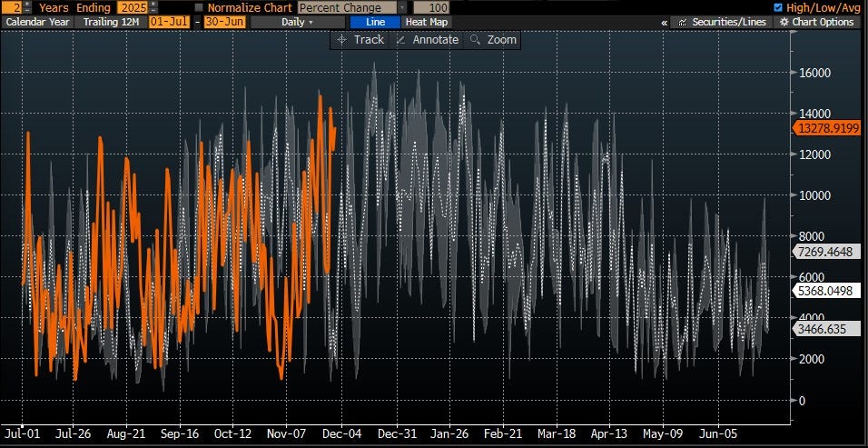Activate the Annotate pencil tool

click(x=428, y=40)
